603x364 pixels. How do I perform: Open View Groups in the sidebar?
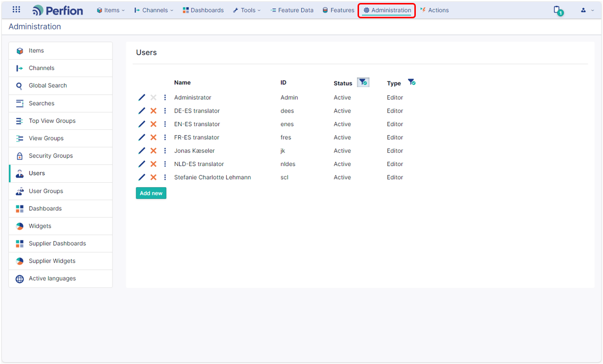coord(61,138)
